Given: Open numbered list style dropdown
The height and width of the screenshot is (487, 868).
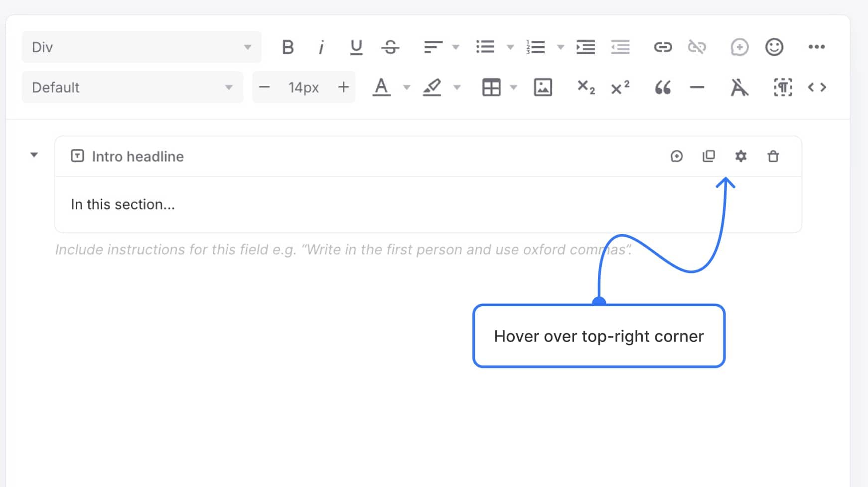Looking at the screenshot, I should coord(561,47).
